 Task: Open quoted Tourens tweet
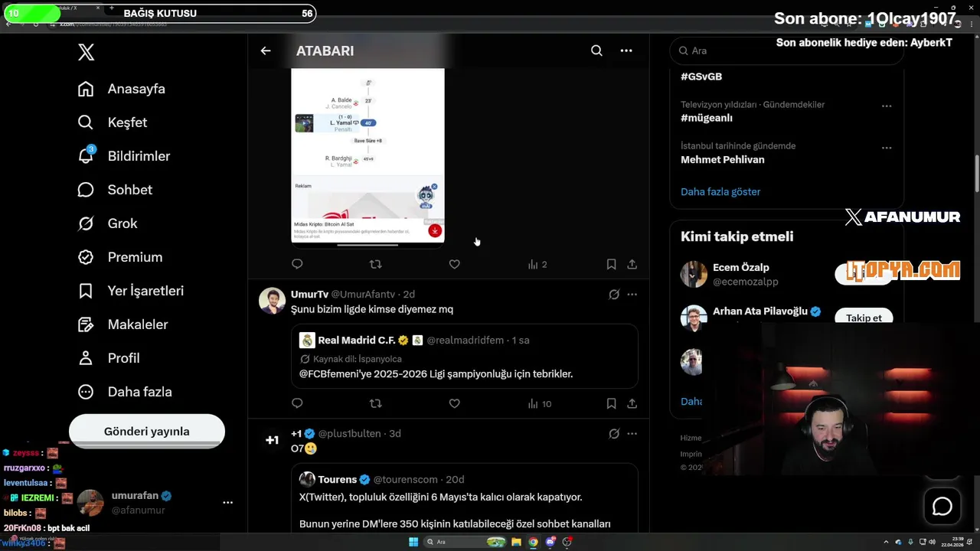(x=464, y=499)
